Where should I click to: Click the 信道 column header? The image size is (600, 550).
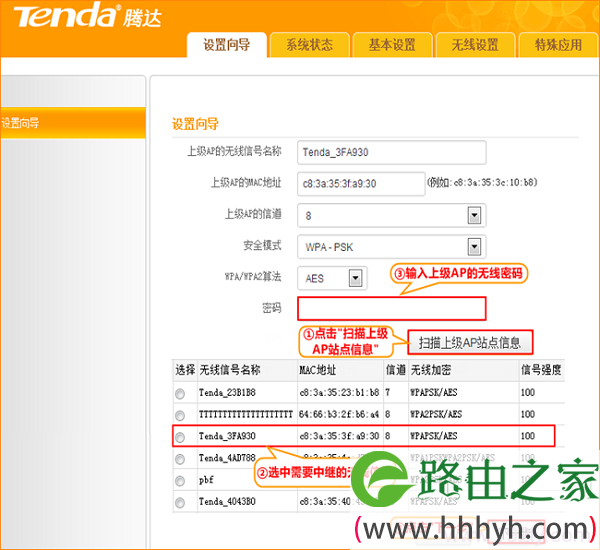[x=395, y=370]
